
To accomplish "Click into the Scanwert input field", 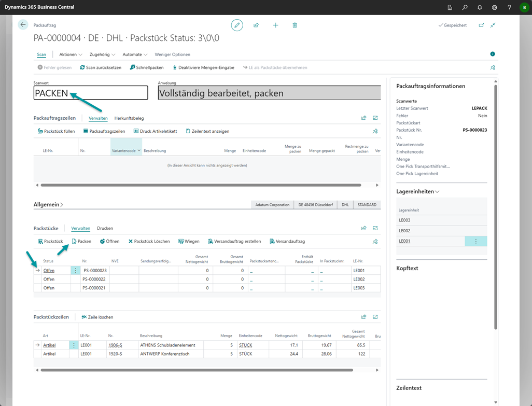I will pyautogui.click(x=90, y=93).
